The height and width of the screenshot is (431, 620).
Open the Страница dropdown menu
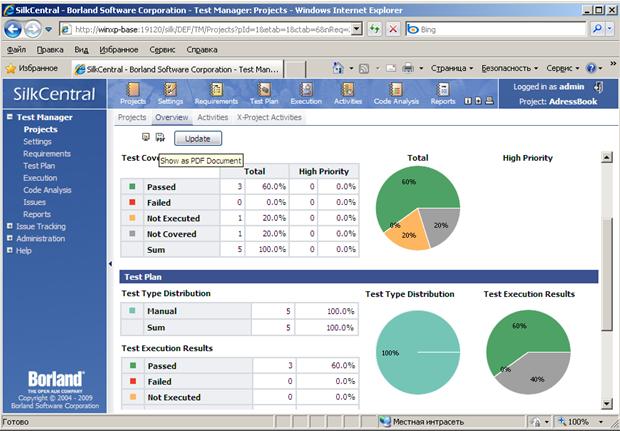(452, 68)
